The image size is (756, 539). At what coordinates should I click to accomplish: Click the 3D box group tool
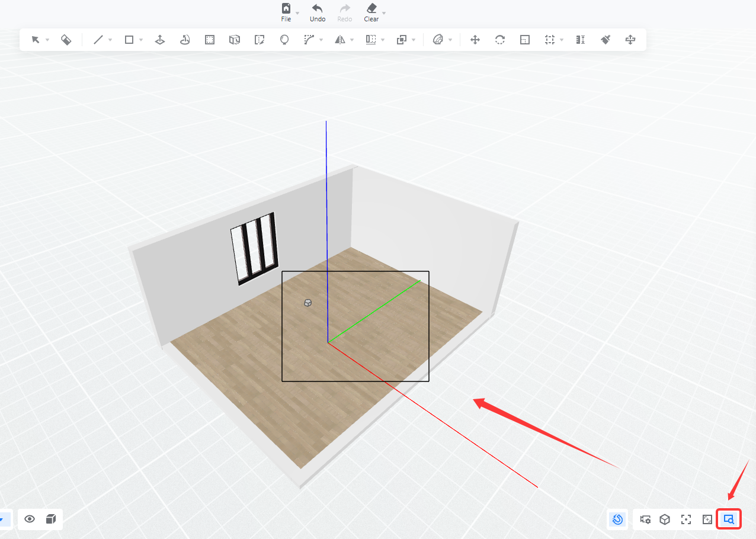pos(235,40)
